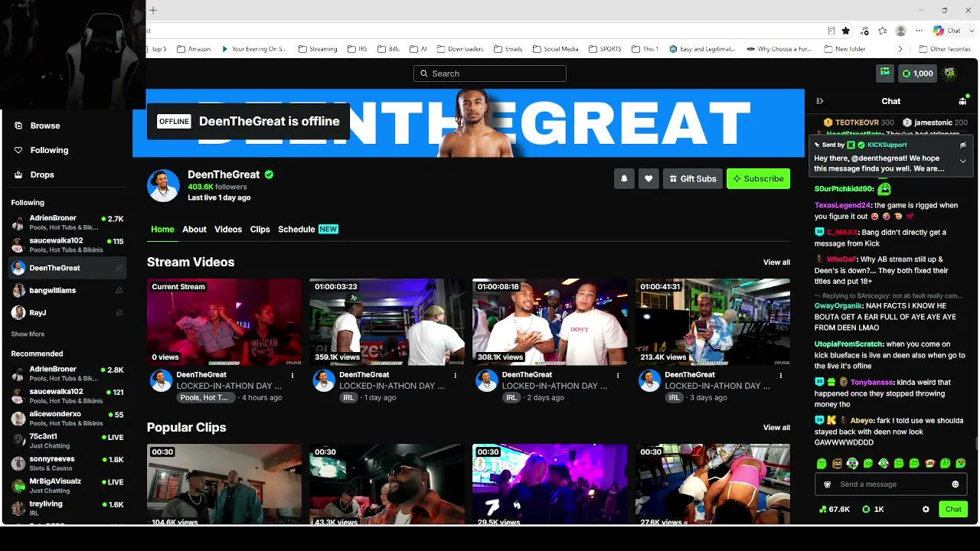Open AdrienBroner in the Following list
Screen dimensions: 980x551
click(67, 223)
